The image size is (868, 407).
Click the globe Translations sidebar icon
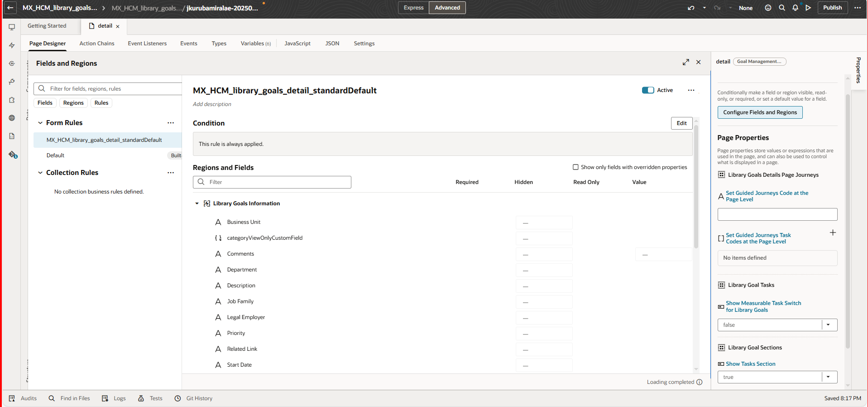pyautogui.click(x=12, y=118)
